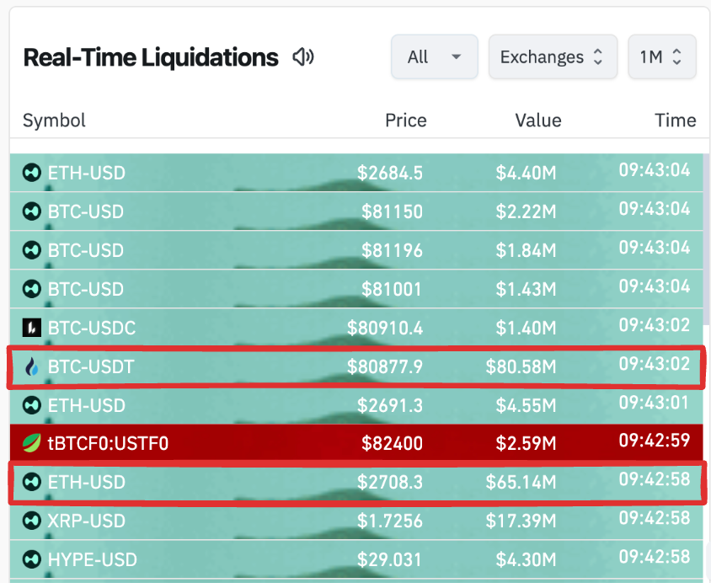Click the blue flame icon beside BTC-USDT
The image size is (711, 588).
pyautogui.click(x=32, y=366)
